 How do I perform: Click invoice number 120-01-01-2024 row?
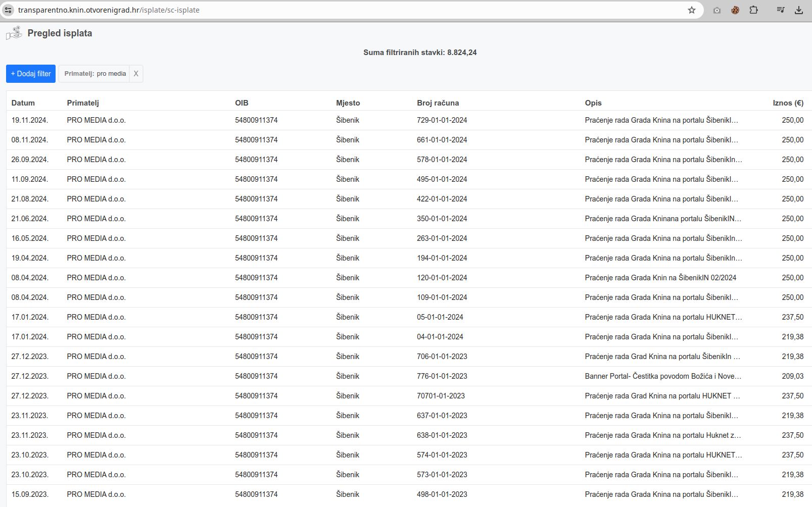(x=442, y=278)
